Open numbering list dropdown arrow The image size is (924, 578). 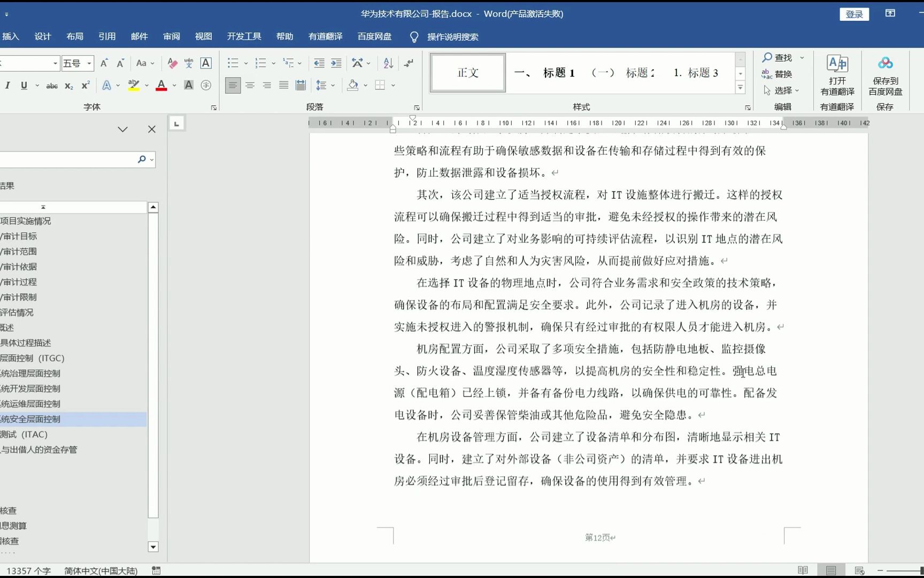pos(274,63)
